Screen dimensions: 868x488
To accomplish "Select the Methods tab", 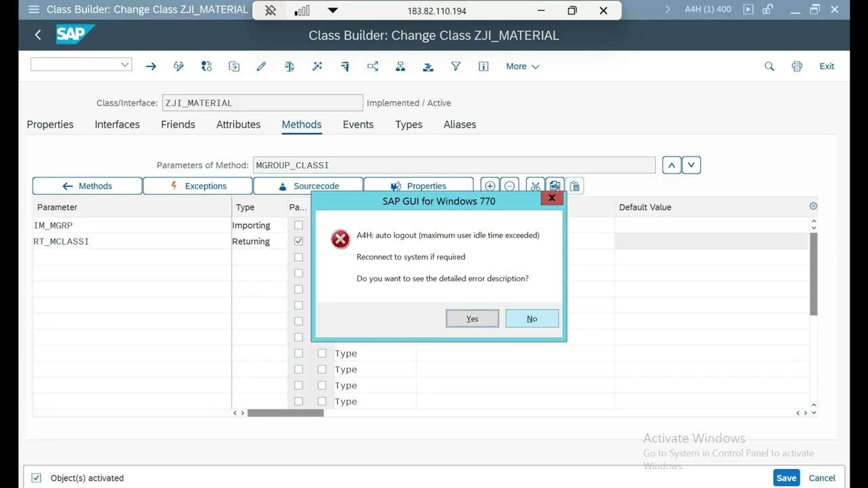I will pos(302,125).
